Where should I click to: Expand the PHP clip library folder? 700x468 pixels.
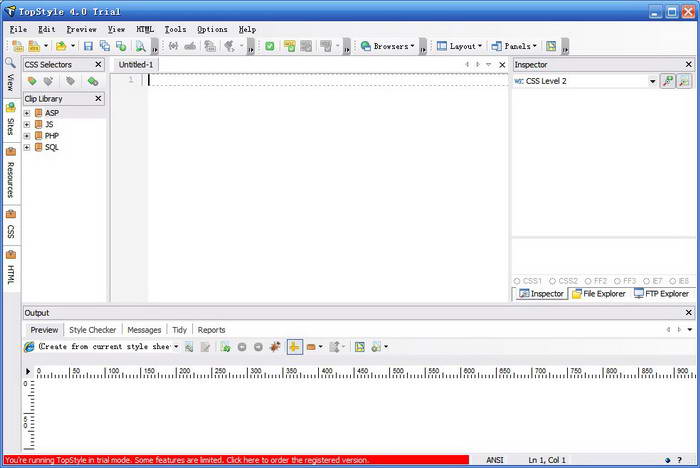tap(27, 136)
